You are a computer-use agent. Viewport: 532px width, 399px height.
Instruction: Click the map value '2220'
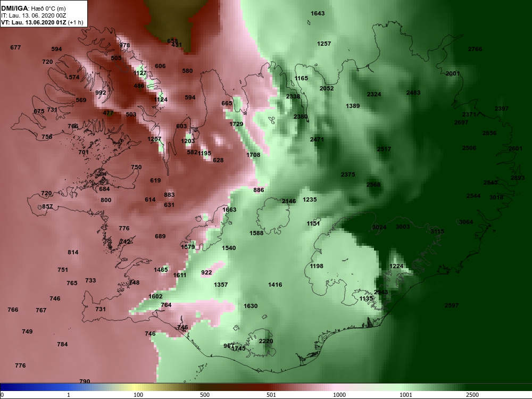(x=266, y=341)
